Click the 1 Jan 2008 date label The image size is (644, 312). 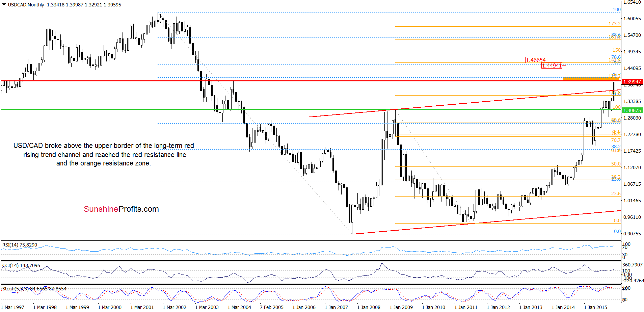(369, 307)
